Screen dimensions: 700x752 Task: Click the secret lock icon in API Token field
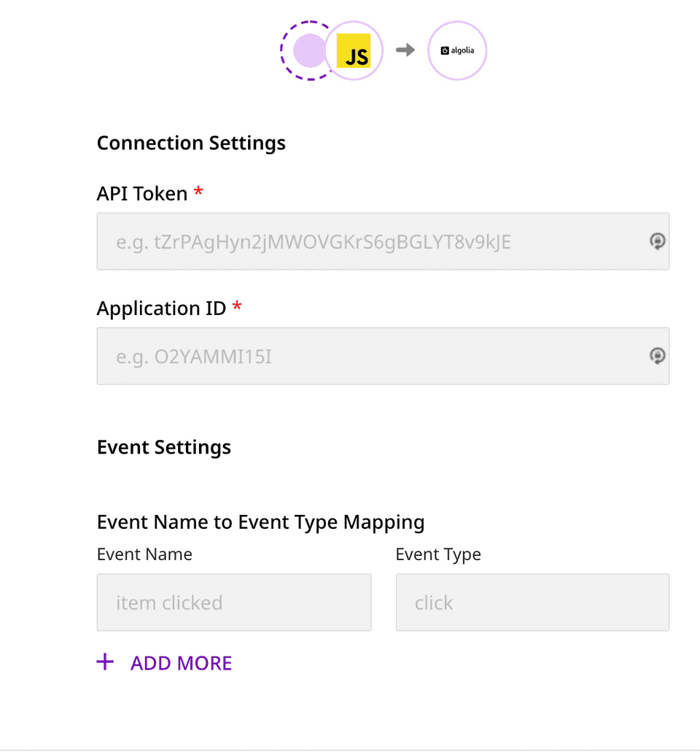click(x=657, y=241)
